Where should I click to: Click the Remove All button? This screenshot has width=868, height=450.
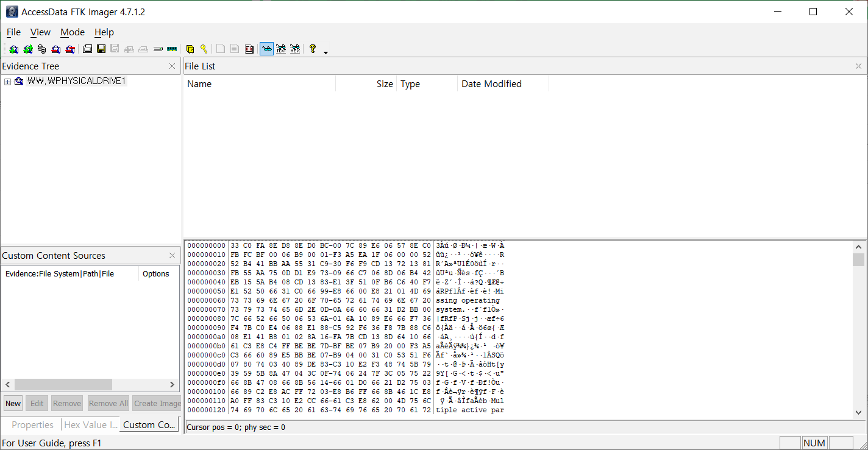108,403
